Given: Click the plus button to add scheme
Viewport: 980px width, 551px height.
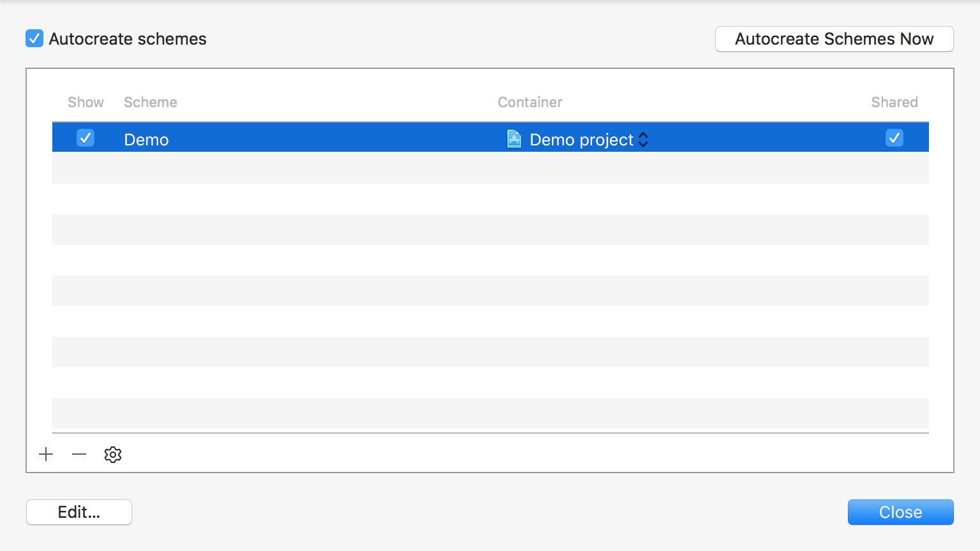Looking at the screenshot, I should click(46, 454).
